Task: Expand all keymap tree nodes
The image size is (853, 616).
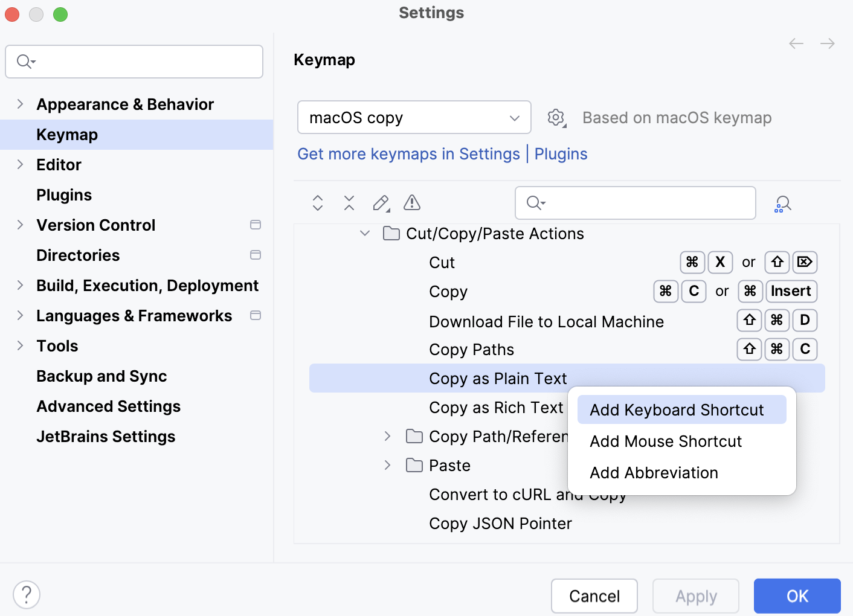Action: (x=317, y=203)
